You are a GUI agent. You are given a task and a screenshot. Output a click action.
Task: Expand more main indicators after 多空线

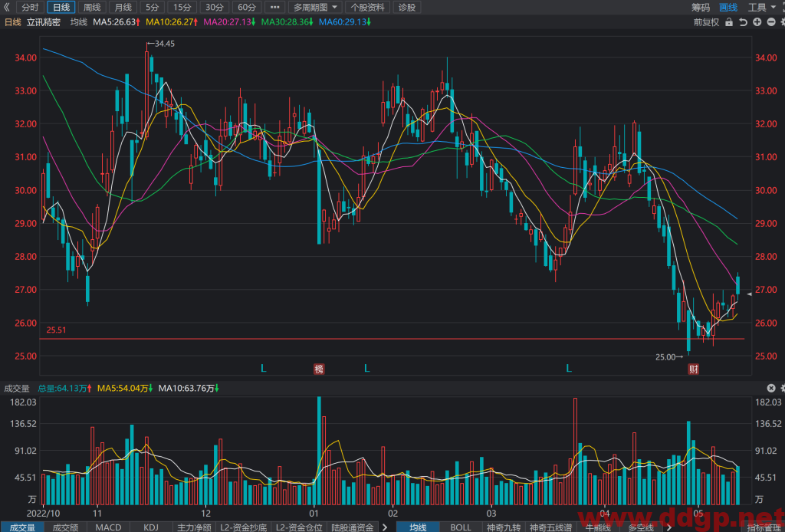pos(669,527)
